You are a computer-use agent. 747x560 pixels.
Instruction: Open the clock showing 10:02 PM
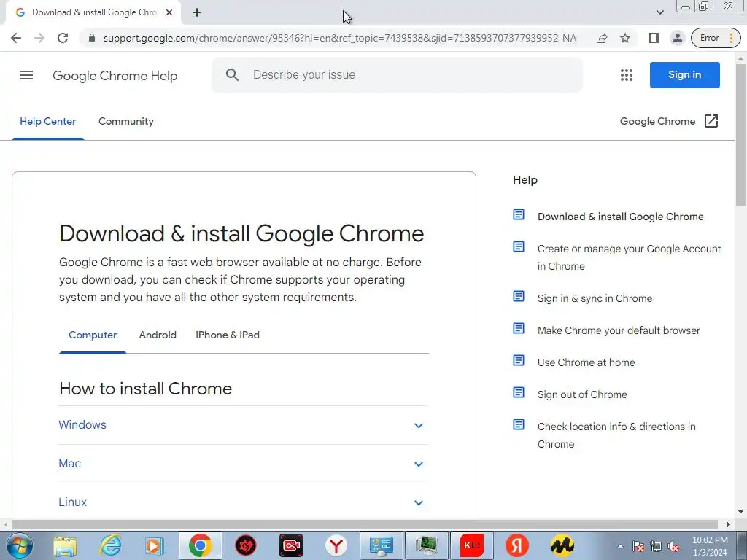tap(710, 546)
